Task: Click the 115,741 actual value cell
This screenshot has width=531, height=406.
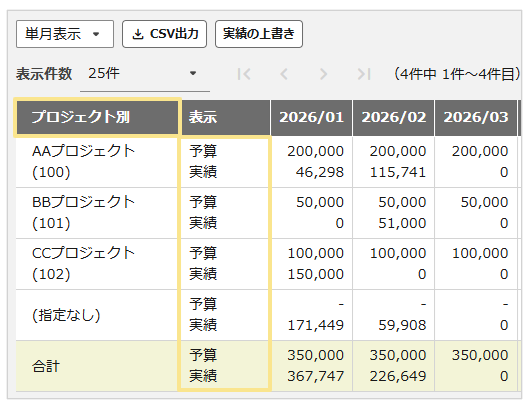Action: click(398, 172)
